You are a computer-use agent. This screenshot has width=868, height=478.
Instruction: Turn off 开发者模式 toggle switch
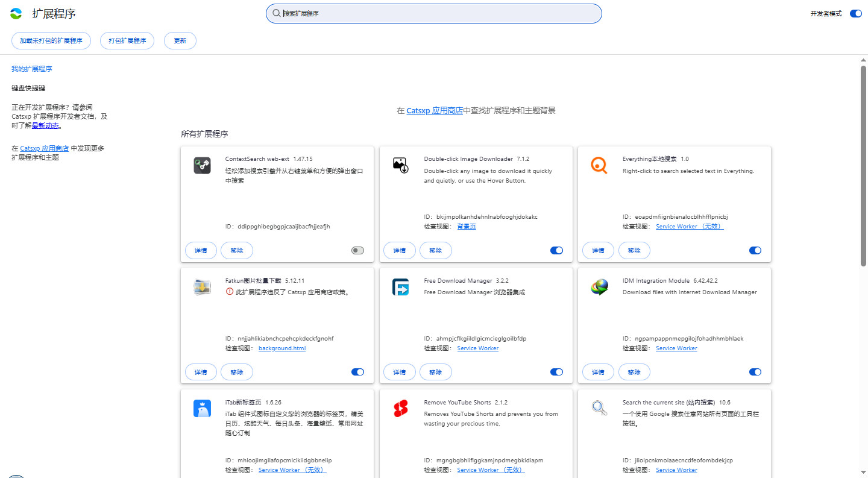[x=855, y=13]
